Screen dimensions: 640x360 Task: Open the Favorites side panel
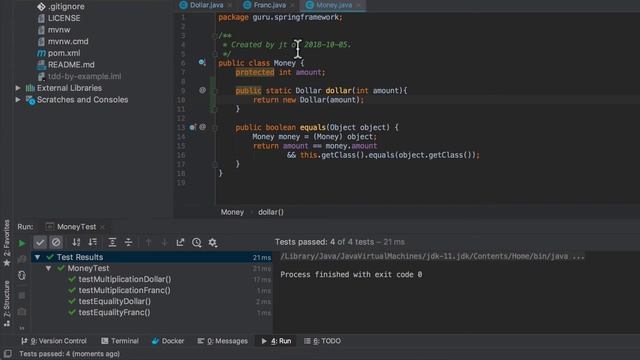tap(7, 243)
